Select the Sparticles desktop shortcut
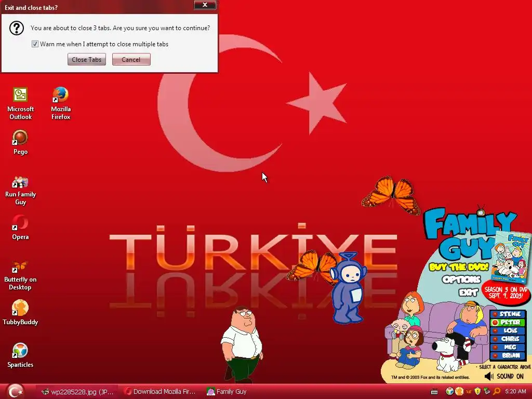 click(20, 355)
